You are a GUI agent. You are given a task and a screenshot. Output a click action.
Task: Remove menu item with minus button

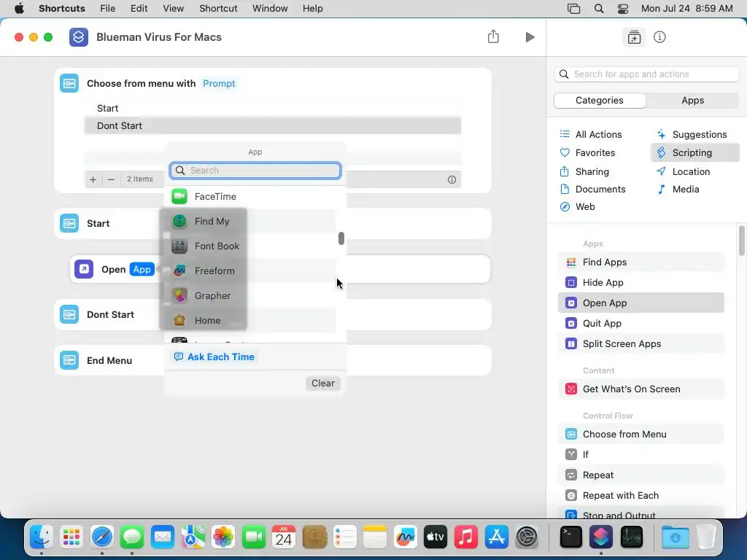(111, 179)
